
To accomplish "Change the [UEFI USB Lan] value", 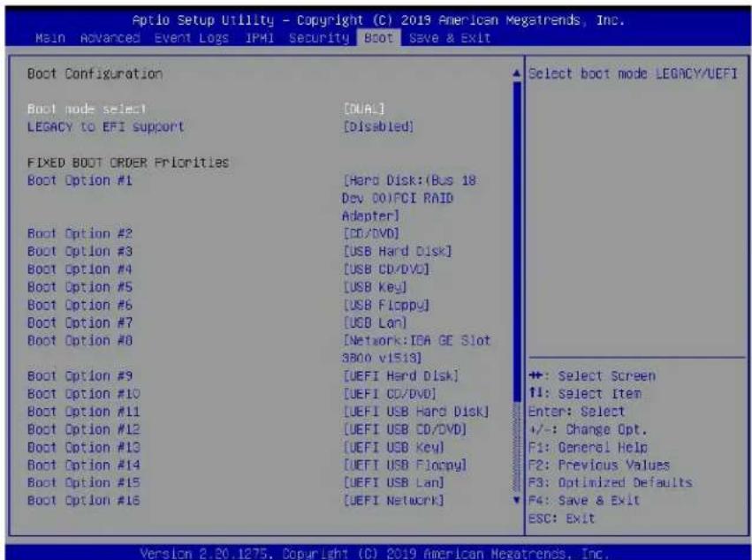I will click(x=394, y=482).
